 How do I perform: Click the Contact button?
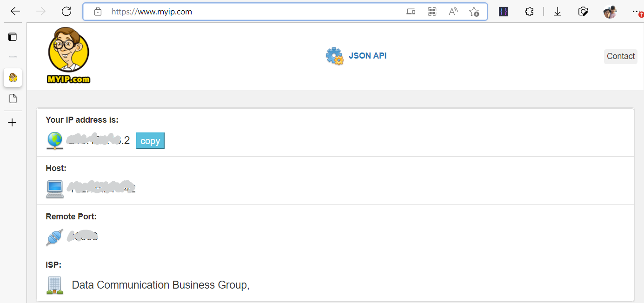(620, 56)
